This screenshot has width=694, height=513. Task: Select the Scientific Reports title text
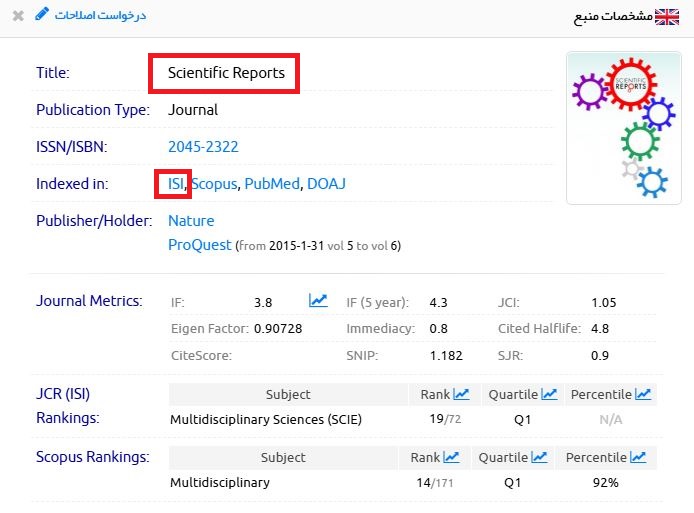pyautogui.click(x=226, y=73)
